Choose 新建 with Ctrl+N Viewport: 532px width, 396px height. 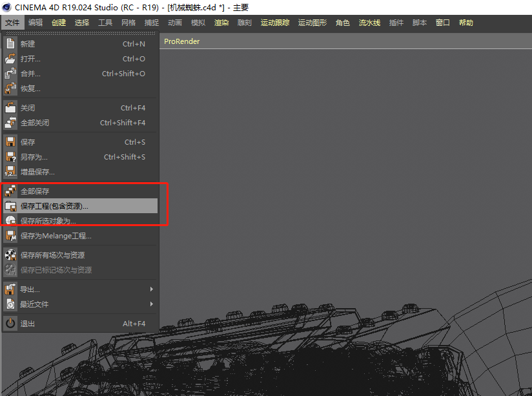[81, 44]
